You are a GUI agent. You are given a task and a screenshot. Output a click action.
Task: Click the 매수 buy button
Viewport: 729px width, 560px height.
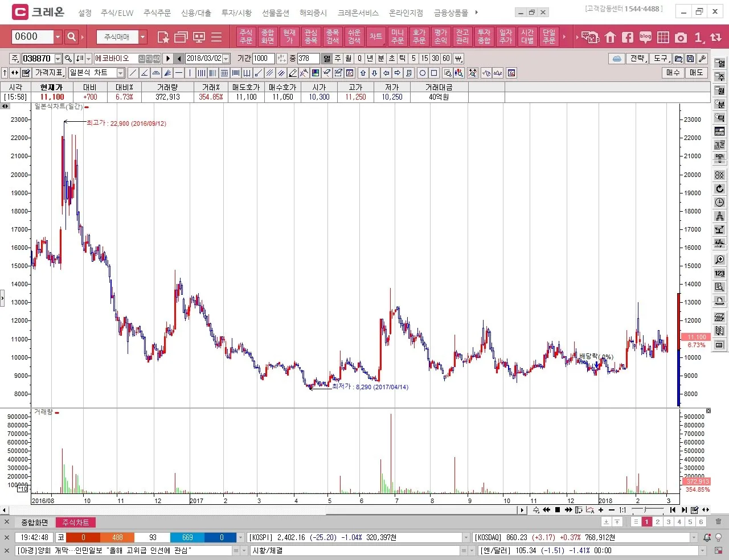(673, 73)
